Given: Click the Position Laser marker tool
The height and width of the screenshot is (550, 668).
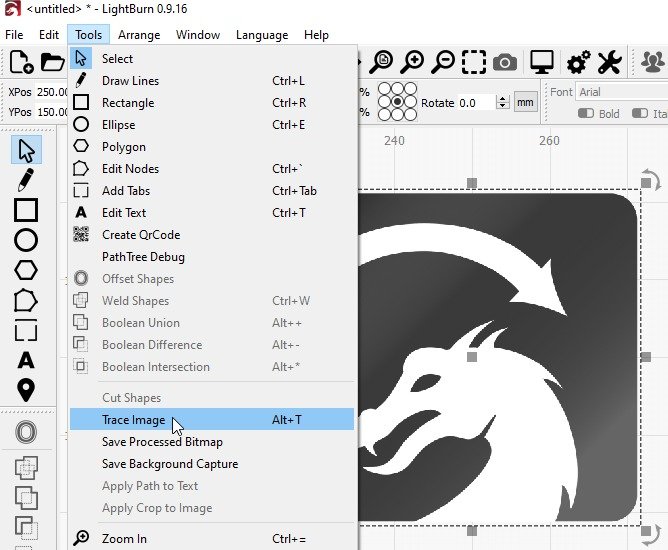Looking at the screenshot, I should 26,390.
